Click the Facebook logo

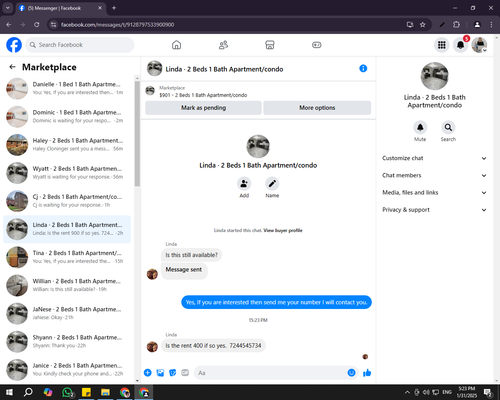[14, 45]
